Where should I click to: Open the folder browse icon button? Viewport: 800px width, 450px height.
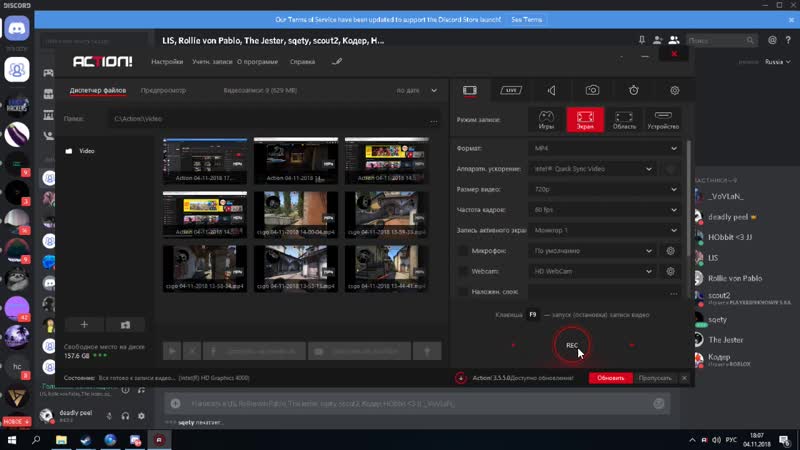coord(125,324)
